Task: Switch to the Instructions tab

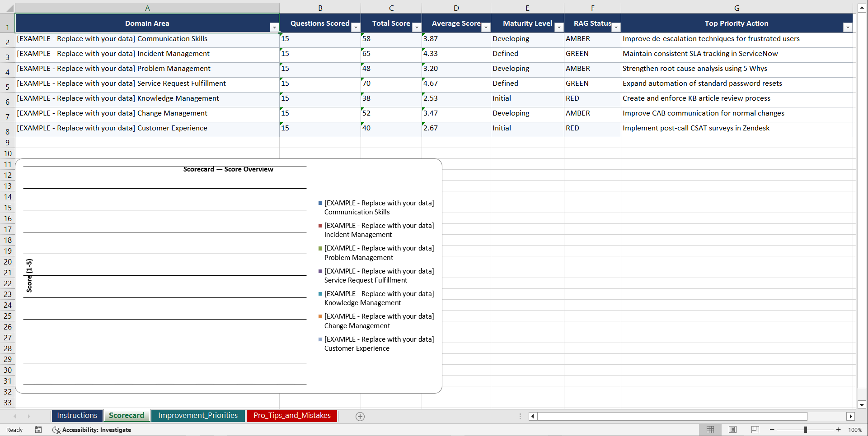Action: click(77, 415)
